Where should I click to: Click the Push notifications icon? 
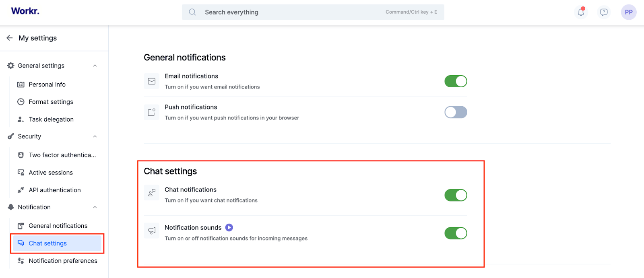[152, 112]
